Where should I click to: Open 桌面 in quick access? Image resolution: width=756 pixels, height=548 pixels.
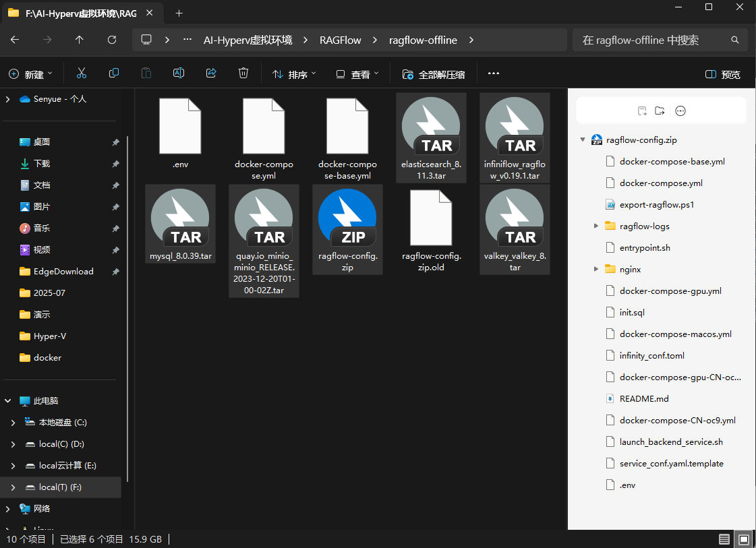(x=41, y=142)
